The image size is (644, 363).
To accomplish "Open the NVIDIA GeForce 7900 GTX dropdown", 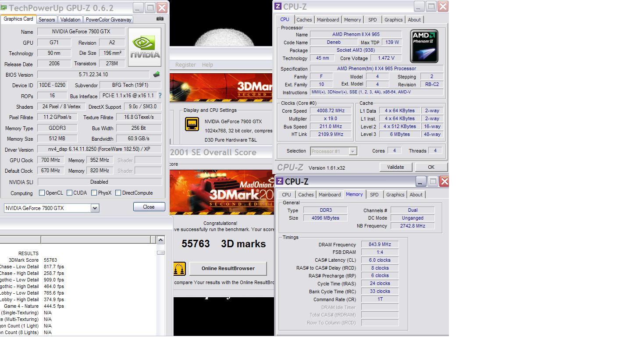I will [x=95, y=208].
